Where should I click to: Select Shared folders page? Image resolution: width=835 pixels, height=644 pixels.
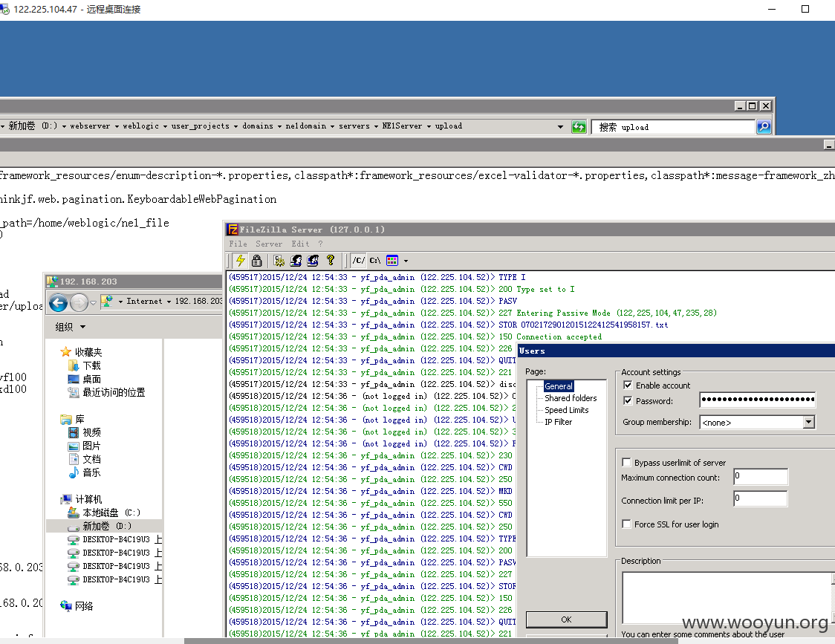pos(571,398)
